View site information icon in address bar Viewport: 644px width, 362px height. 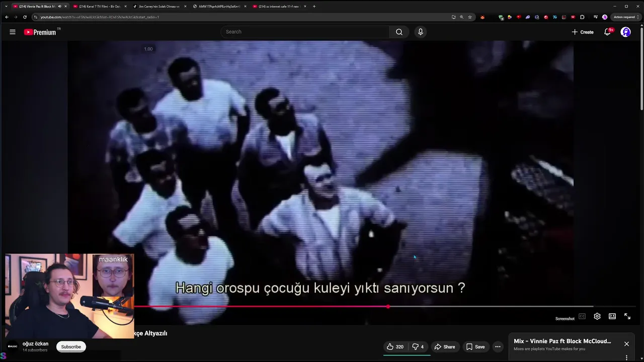point(35,17)
